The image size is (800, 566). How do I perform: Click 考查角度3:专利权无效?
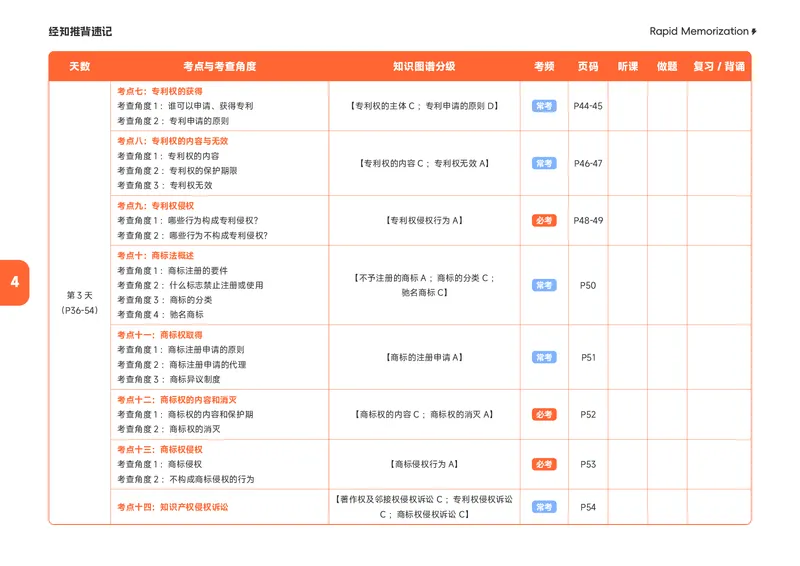point(164,185)
